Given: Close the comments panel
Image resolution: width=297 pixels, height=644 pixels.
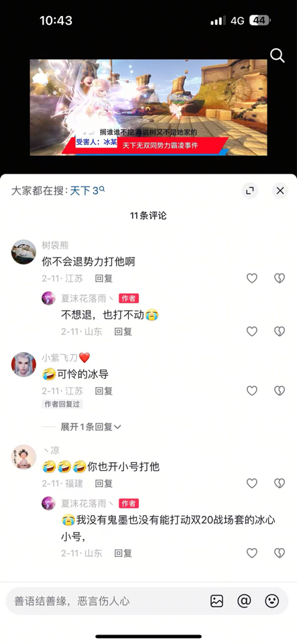Looking at the screenshot, I should [x=280, y=191].
